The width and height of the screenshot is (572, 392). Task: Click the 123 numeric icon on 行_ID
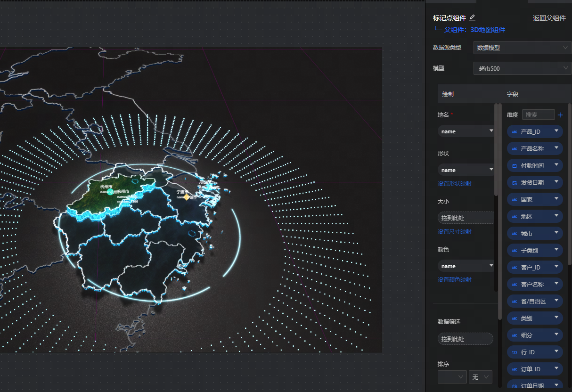[514, 352]
